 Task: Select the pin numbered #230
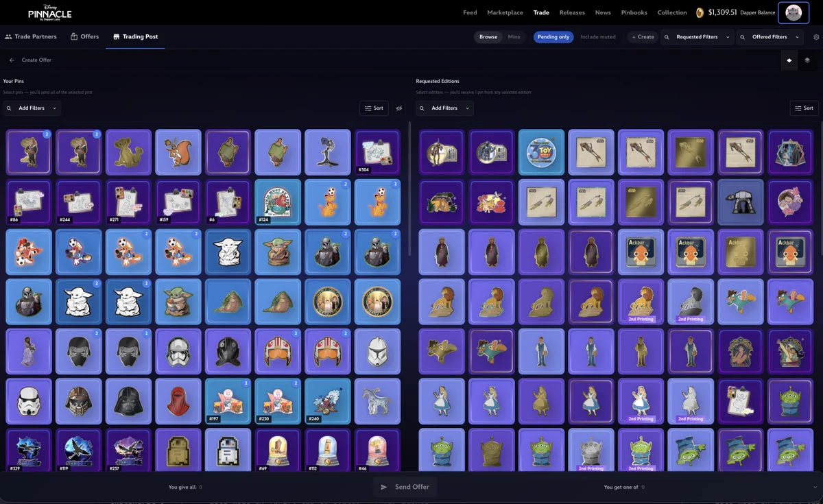[278, 401]
